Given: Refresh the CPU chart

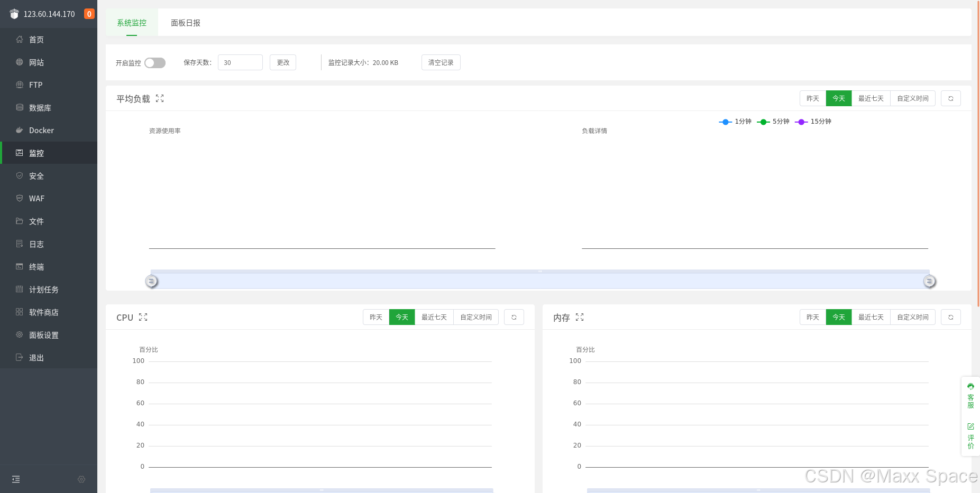Looking at the screenshot, I should point(514,317).
